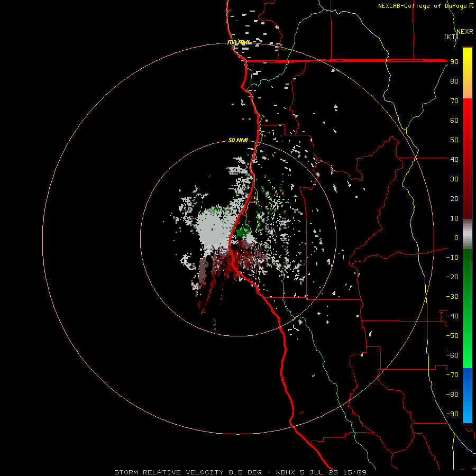Image resolution: width=476 pixels, height=476 pixels.
Task: Click the 90 value on velocity scale
Action: (x=454, y=62)
